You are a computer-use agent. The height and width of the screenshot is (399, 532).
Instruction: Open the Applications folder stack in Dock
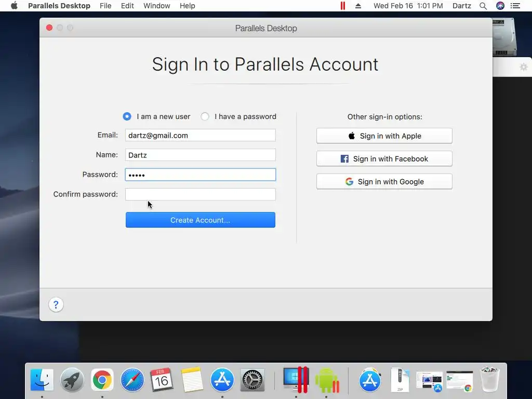pyautogui.click(x=370, y=380)
